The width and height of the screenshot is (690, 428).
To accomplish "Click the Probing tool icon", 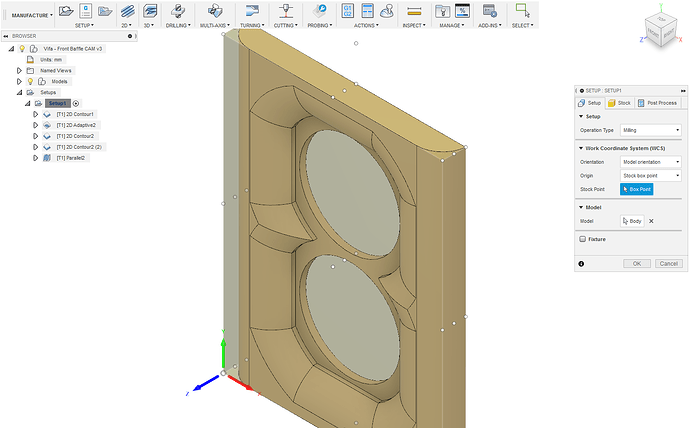I will pos(318,9).
